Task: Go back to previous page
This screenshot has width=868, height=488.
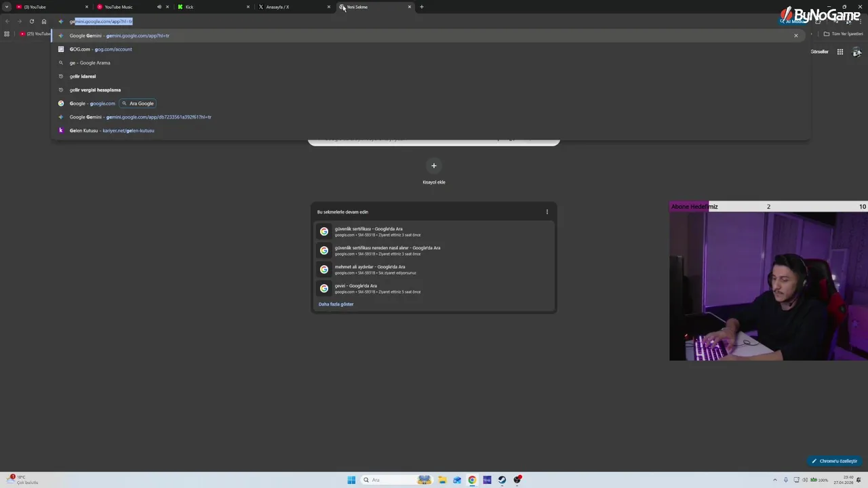Action: click(7, 21)
